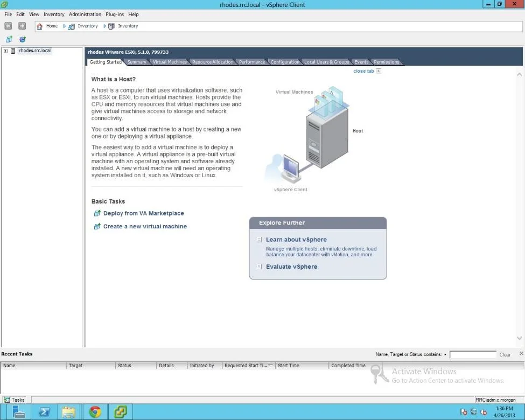Click the Status column header
This screenshot has width=525, height=420.
click(136, 366)
